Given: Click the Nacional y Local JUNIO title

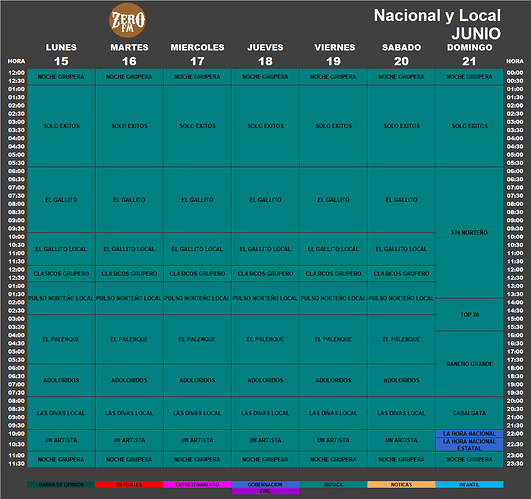Looking at the screenshot, I should click(437, 24).
